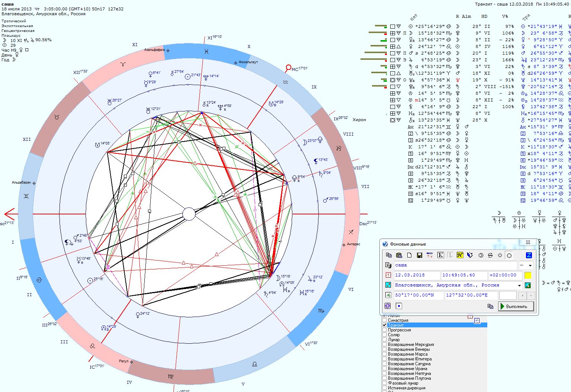The height and width of the screenshot is (392, 571).
Task: Close the Фоновые данные dialog
Action: (528, 242)
